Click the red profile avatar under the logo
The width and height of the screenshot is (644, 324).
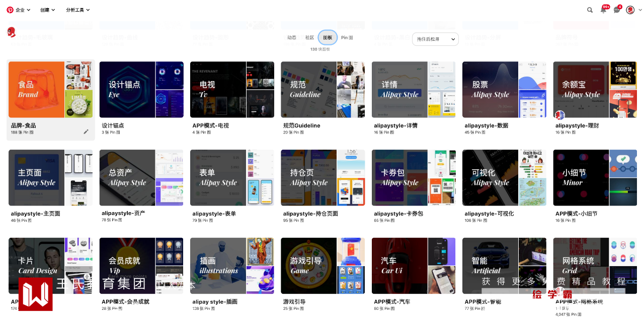pyautogui.click(x=11, y=32)
